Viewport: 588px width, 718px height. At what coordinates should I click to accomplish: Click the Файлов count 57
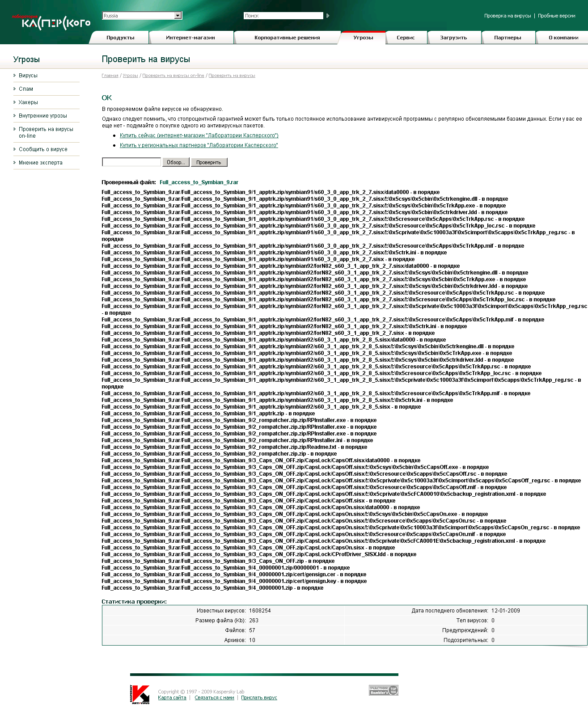(x=252, y=630)
